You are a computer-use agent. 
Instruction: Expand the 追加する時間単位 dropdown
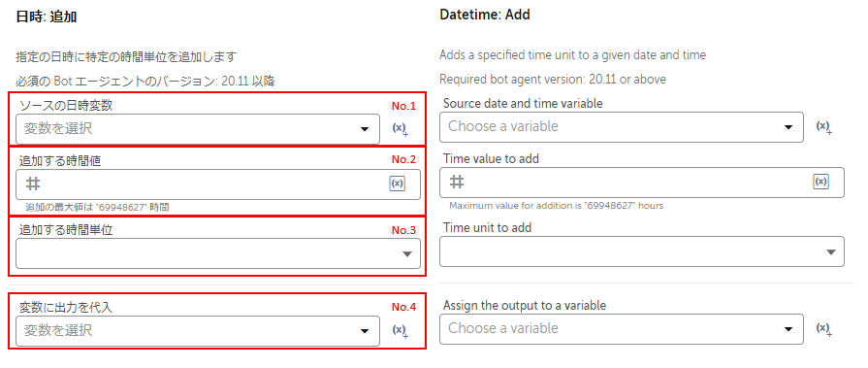point(218,253)
